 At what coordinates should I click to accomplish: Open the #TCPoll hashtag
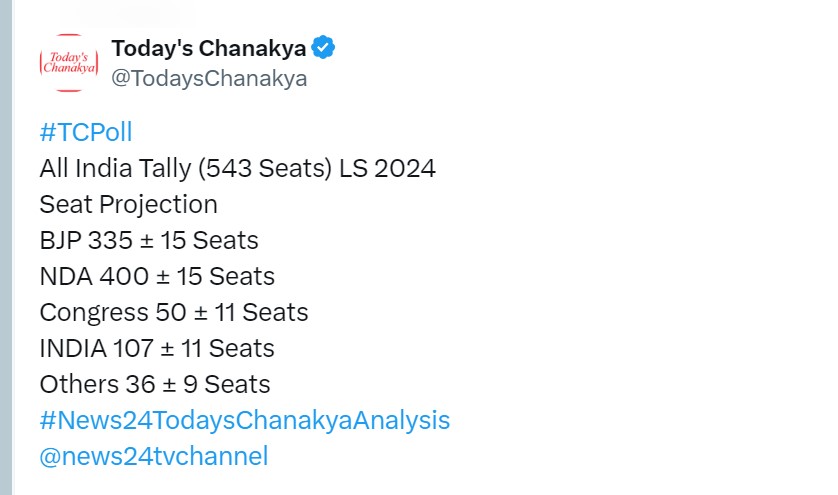coord(86,132)
